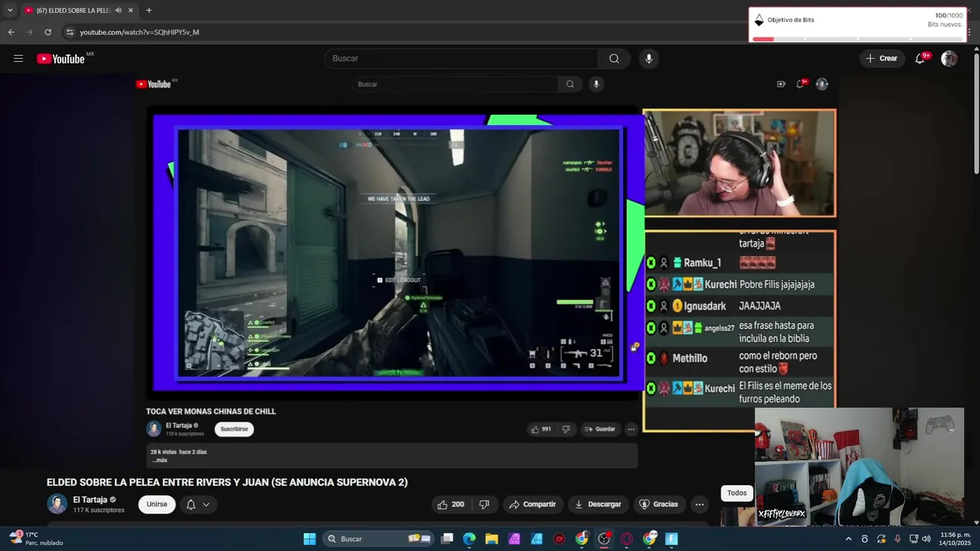Click the '117 K suscriptores' text
Viewport: 980px width, 551px height.
tap(99, 510)
